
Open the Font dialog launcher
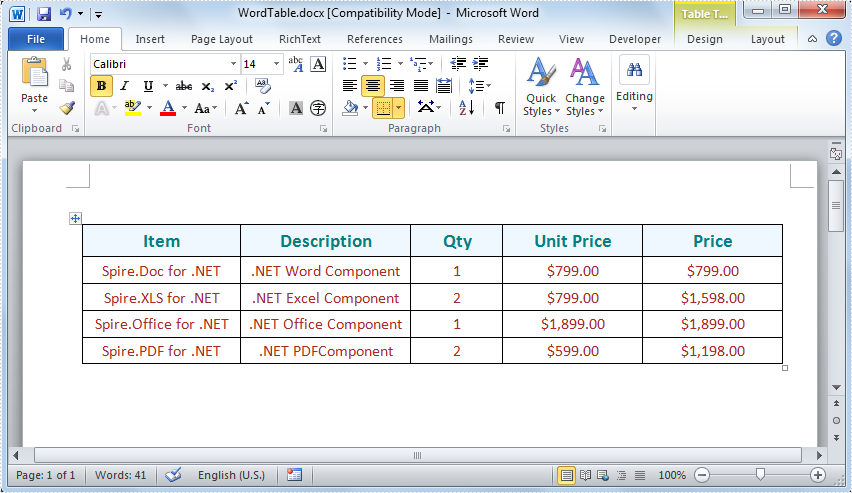tap(323, 129)
